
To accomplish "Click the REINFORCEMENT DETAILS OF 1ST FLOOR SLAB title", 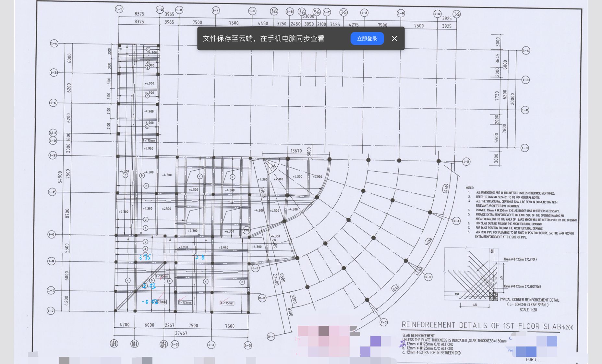I will (481, 326).
